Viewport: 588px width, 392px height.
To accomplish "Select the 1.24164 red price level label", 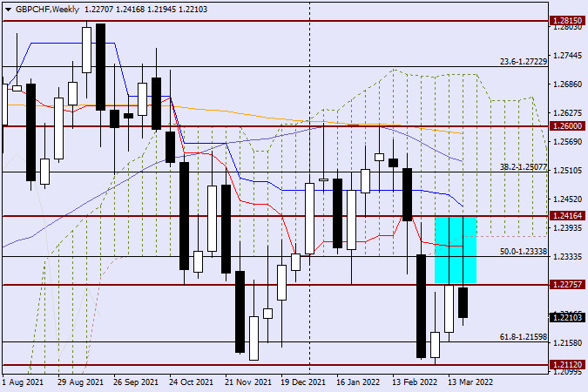I will (x=568, y=216).
